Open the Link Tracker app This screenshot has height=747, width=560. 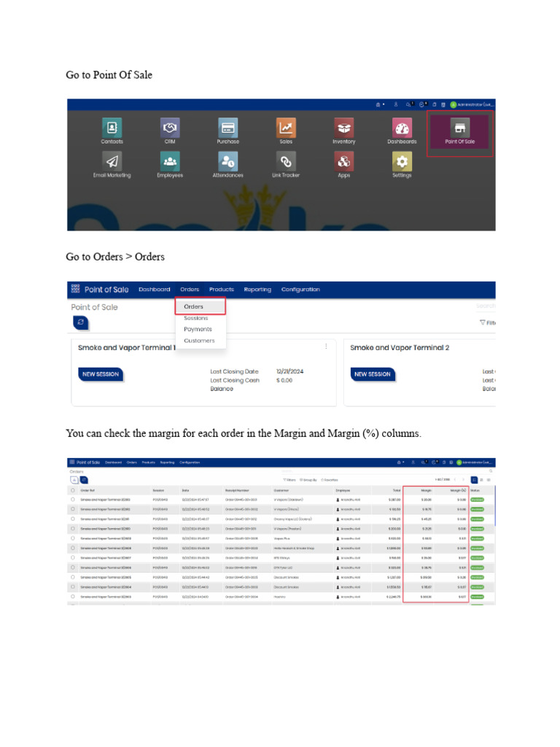pos(286,161)
